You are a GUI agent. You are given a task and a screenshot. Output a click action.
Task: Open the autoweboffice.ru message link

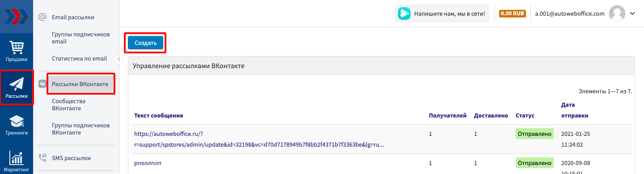pyautogui.click(x=259, y=139)
